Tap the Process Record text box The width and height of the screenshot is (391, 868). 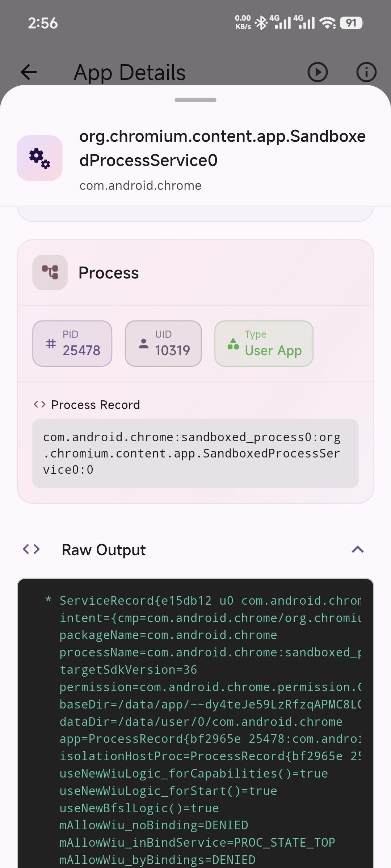pyautogui.click(x=195, y=453)
